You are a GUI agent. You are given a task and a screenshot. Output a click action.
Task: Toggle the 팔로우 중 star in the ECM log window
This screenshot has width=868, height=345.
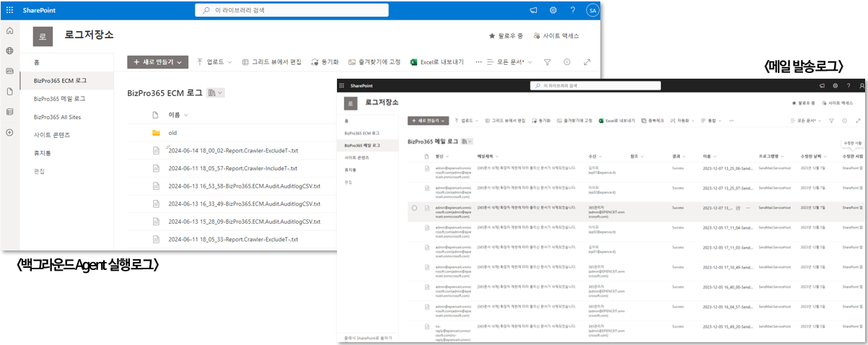492,35
